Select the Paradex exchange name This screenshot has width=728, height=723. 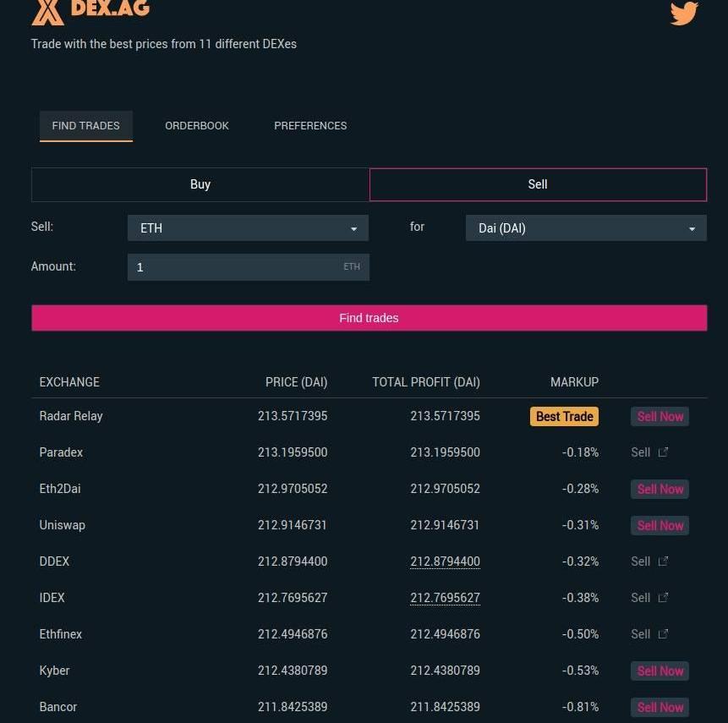(x=61, y=452)
